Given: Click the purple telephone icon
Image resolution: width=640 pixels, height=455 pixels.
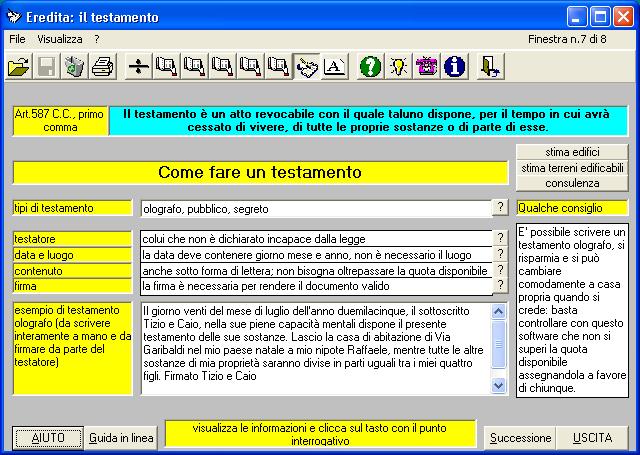Looking at the screenshot, I should tap(427, 67).
